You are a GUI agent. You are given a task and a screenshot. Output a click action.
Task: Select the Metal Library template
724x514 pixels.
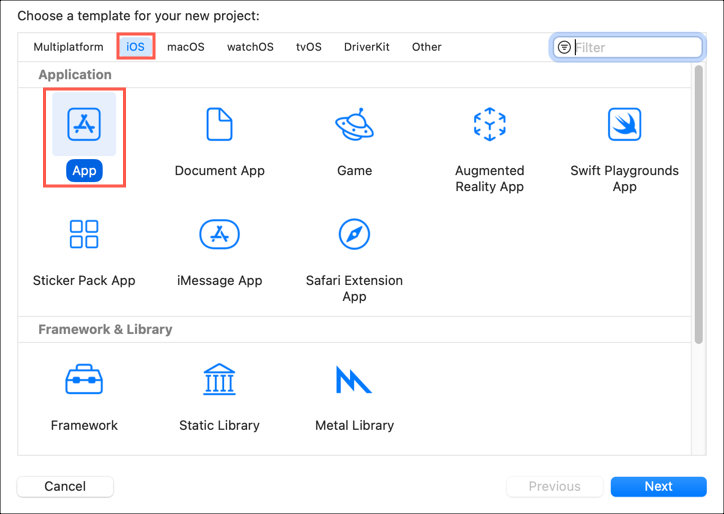(354, 380)
